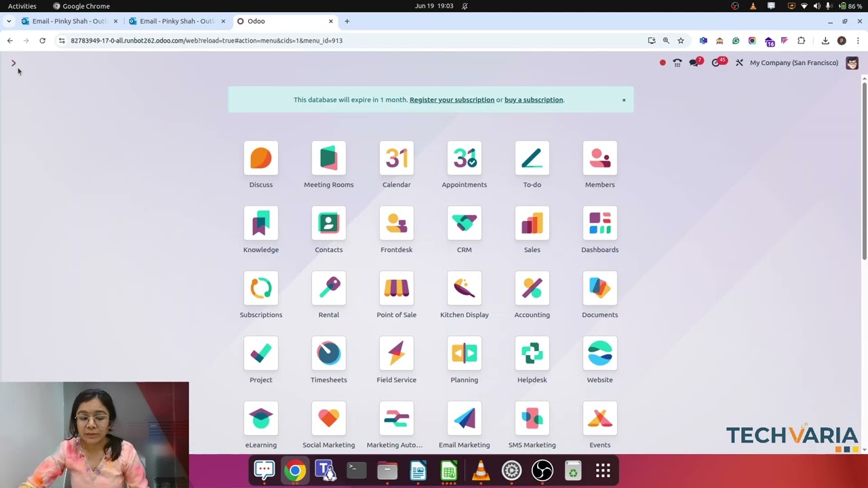Open the clock and calendar menu in top bar
Screen dimensions: 868x488
434,6
